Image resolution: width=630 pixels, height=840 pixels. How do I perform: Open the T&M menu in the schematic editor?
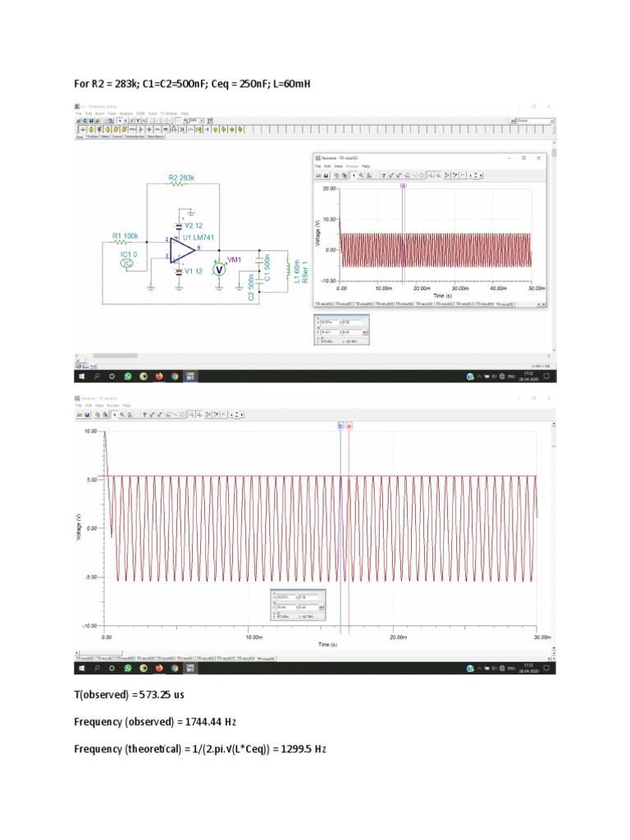(140, 113)
